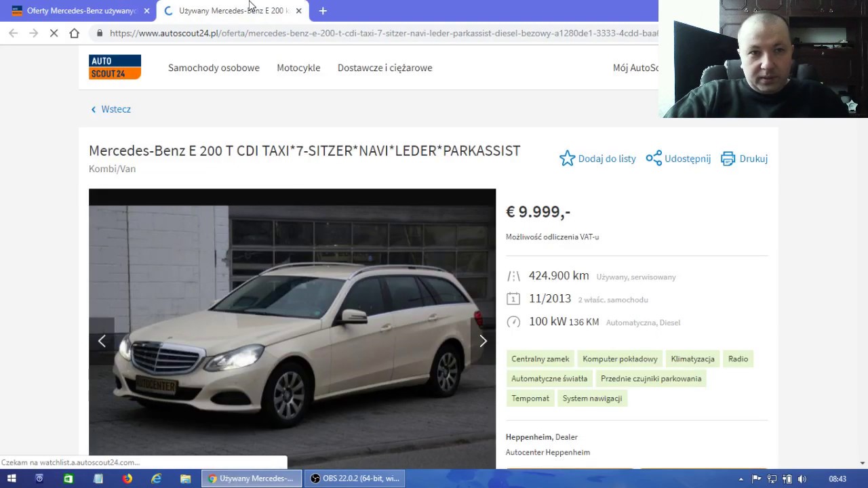Show hidden system tray icons
This screenshot has width=868, height=488.
coord(741,479)
